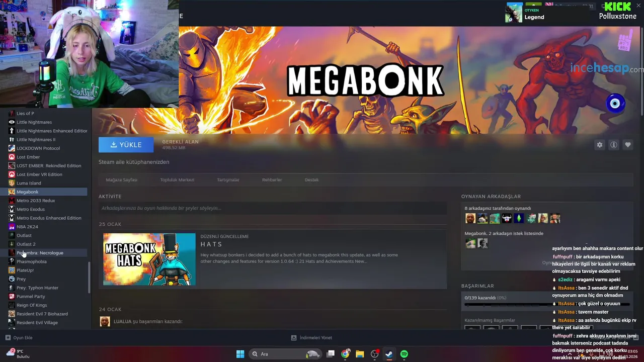Click the Megabonk library icon
Image resolution: width=644 pixels, height=362 pixels.
click(x=12, y=192)
